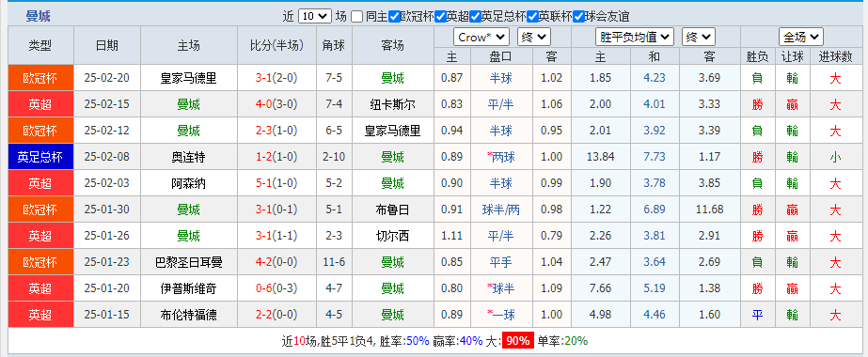Click the 小 goals result on the 奥连特 row
Viewport: 868px width, 357px height.
tap(835, 157)
